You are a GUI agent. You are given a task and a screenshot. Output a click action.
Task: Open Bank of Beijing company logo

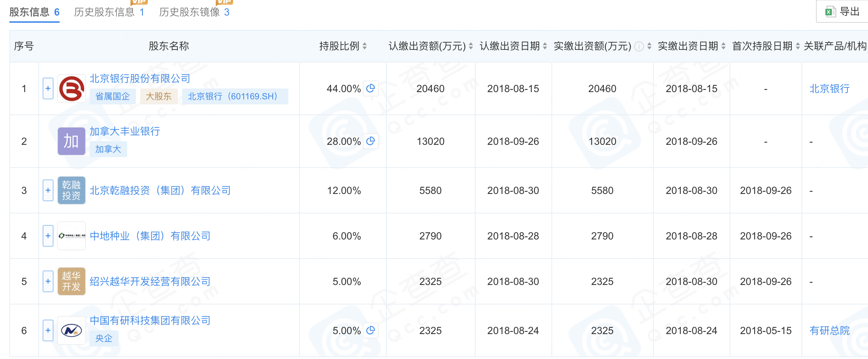pyautogui.click(x=72, y=88)
